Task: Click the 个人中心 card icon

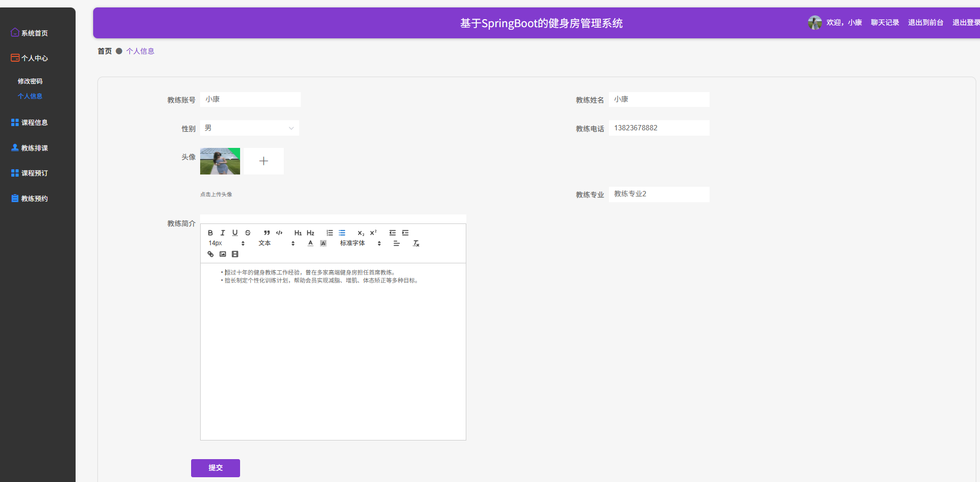Action: pyautogui.click(x=15, y=57)
